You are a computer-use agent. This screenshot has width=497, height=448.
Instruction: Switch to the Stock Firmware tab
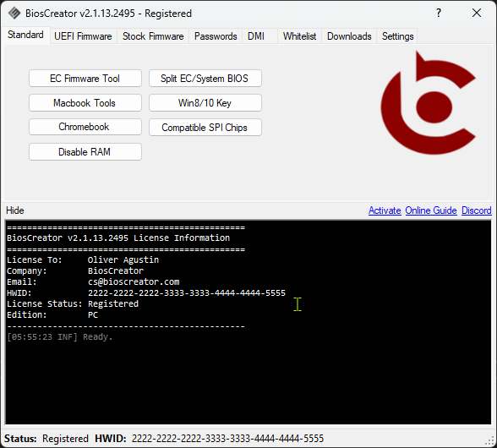coord(153,36)
